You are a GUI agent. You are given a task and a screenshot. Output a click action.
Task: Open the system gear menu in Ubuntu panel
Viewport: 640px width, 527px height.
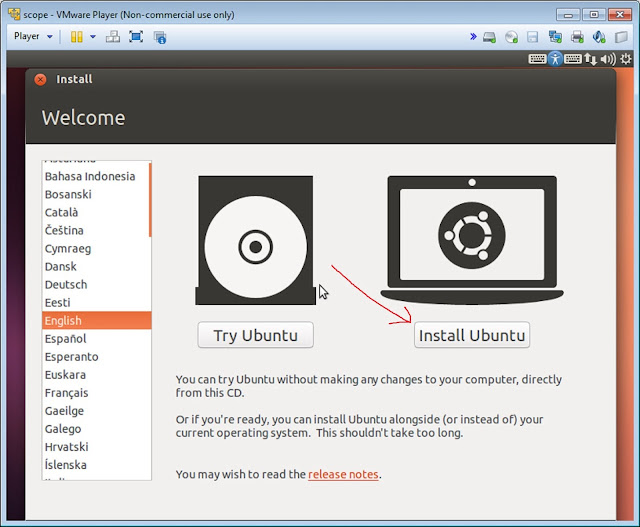pyautogui.click(x=625, y=59)
